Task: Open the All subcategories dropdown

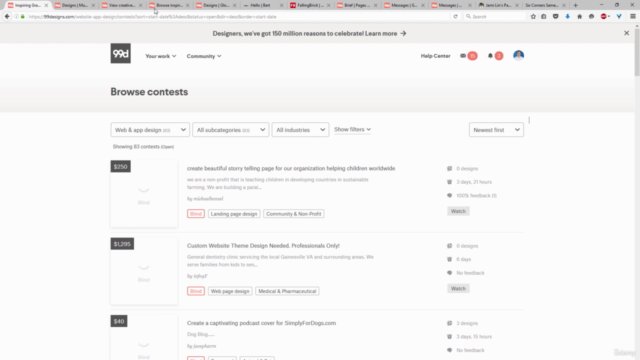Action: point(231,130)
